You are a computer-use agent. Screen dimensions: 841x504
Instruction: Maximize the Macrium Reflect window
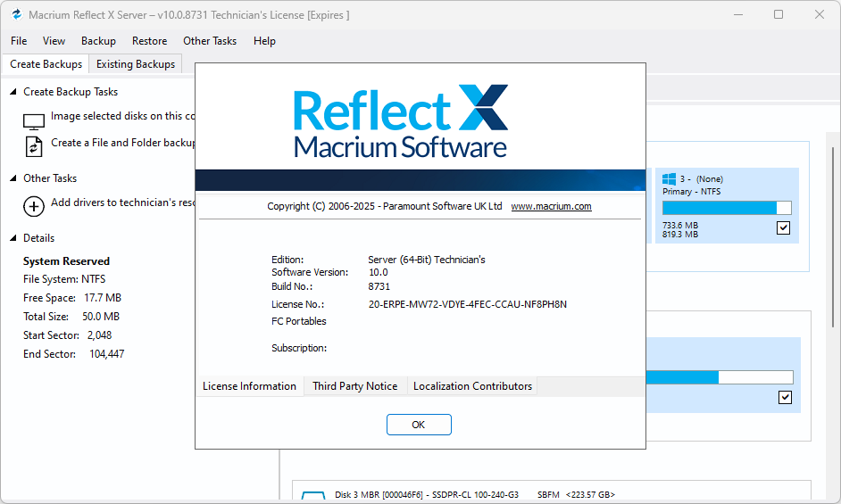pos(779,14)
